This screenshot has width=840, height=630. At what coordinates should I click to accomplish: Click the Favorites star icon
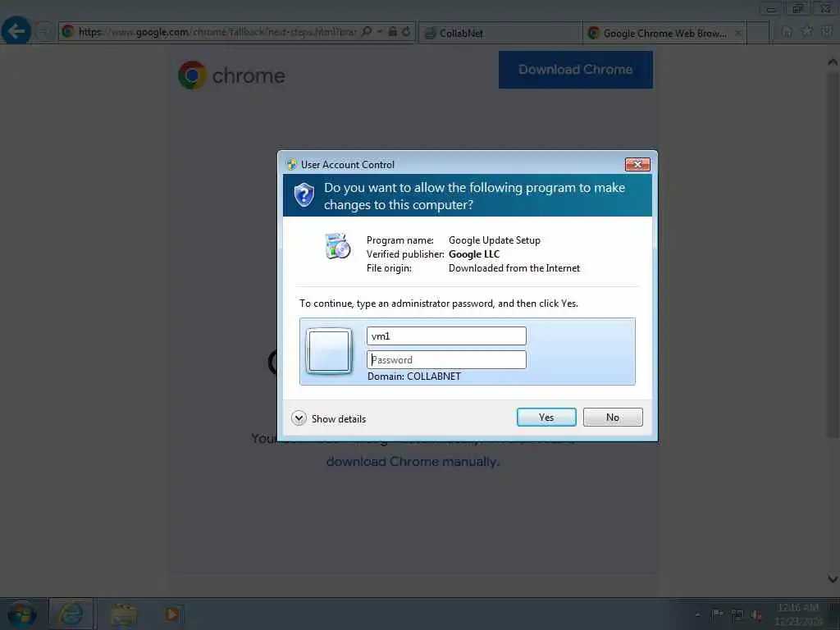pos(807,31)
